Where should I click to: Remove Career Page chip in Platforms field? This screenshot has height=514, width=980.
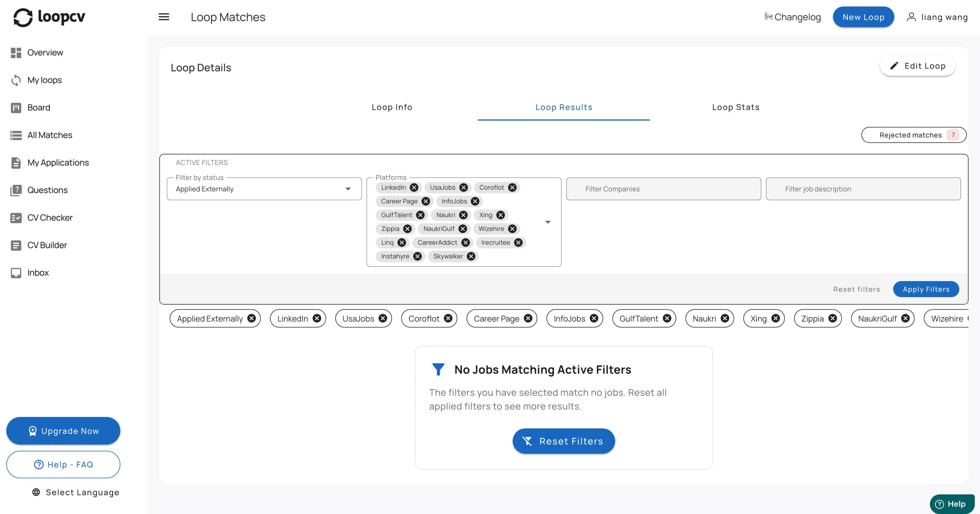(426, 201)
